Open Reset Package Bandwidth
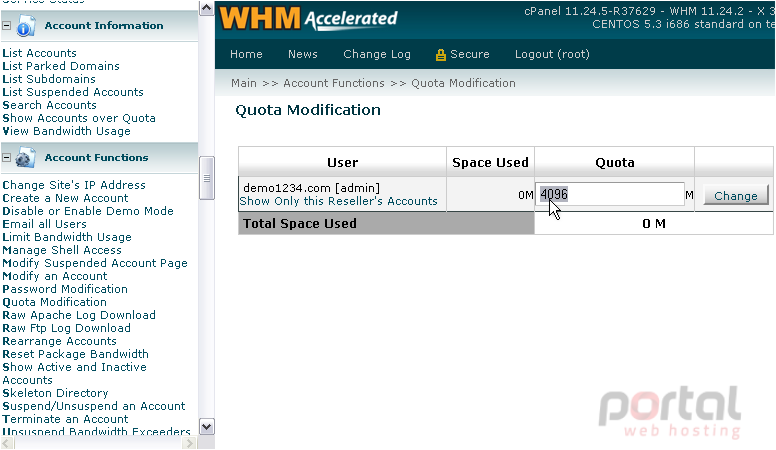 pyautogui.click(x=75, y=354)
